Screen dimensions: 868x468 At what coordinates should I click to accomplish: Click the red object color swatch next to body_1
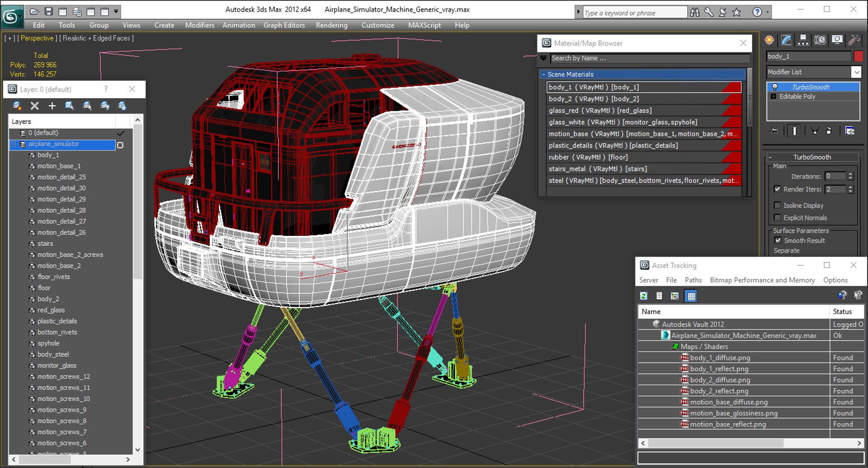tap(858, 56)
